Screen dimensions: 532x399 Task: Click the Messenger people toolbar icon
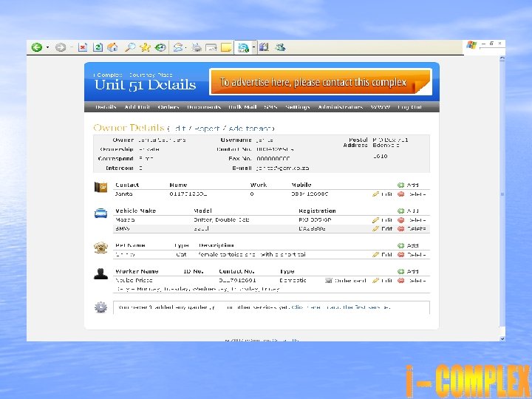tap(280, 47)
